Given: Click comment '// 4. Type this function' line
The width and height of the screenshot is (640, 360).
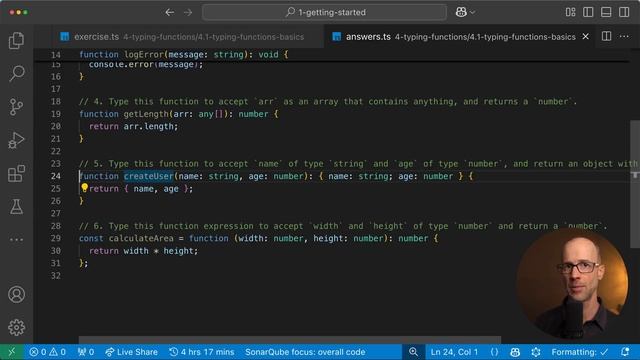Looking at the screenshot, I should [x=328, y=102].
